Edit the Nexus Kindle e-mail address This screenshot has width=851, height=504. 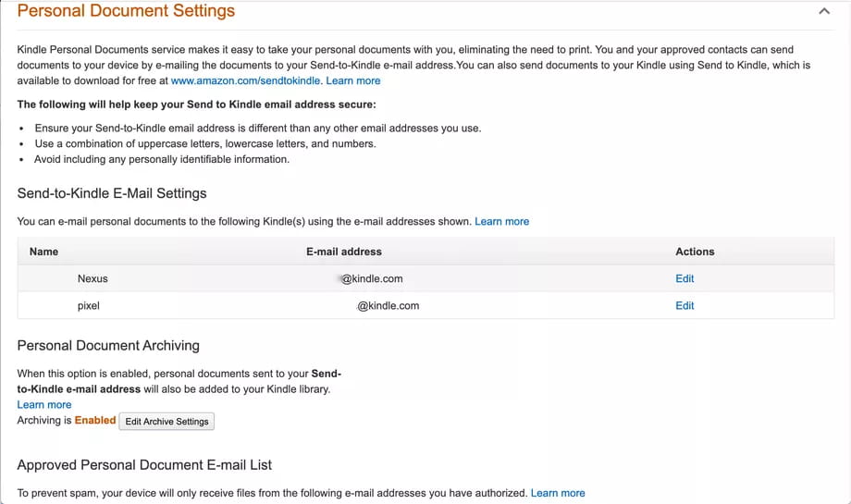684,278
